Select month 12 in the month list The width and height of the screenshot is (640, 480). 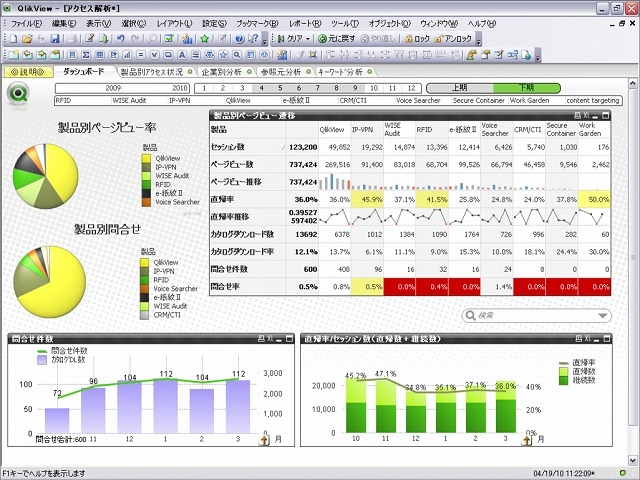[411, 88]
